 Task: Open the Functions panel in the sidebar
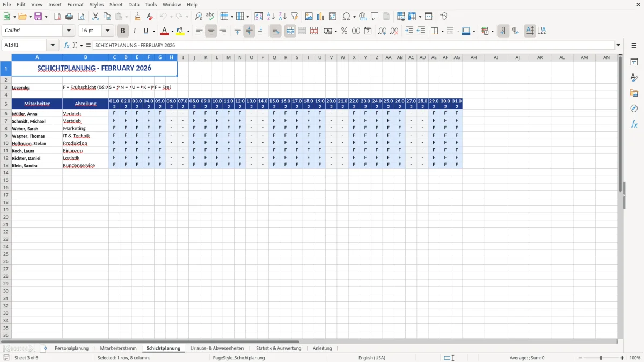pos(634,124)
